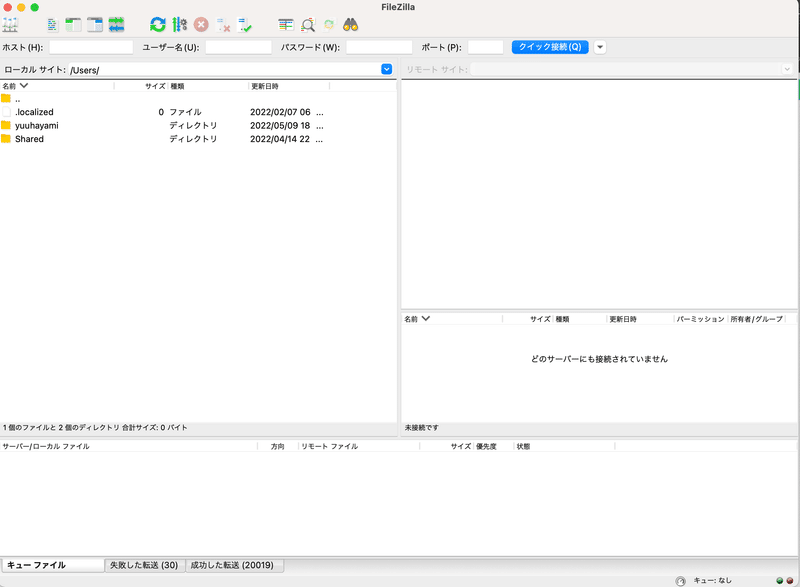Viewport: 800px width, 587px height.
Task: Click the Shared folder icon
Action: (6, 139)
